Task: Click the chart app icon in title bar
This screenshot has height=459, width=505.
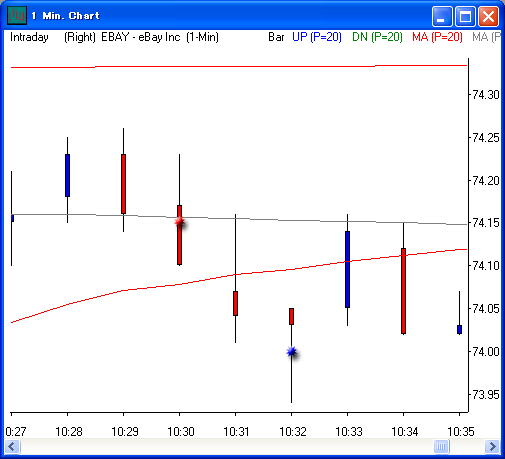Action: pos(17,15)
